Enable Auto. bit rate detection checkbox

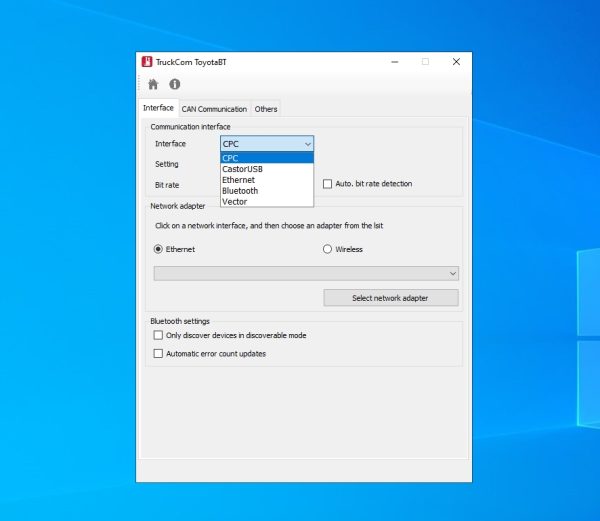pyautogui.click(x=328, y=184)
